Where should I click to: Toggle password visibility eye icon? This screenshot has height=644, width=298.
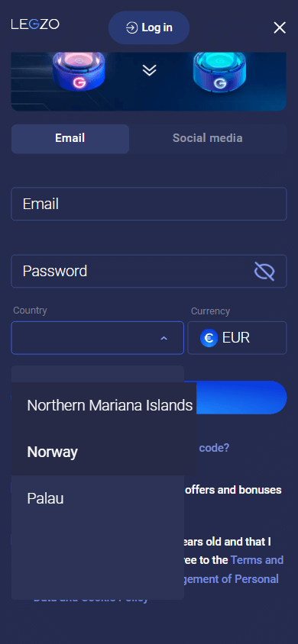264,272
